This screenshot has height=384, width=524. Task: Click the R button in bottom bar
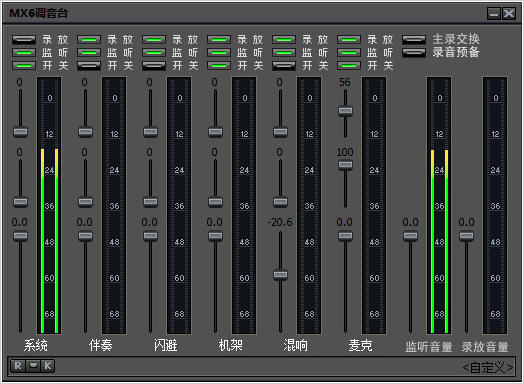[x=17, y=366]
